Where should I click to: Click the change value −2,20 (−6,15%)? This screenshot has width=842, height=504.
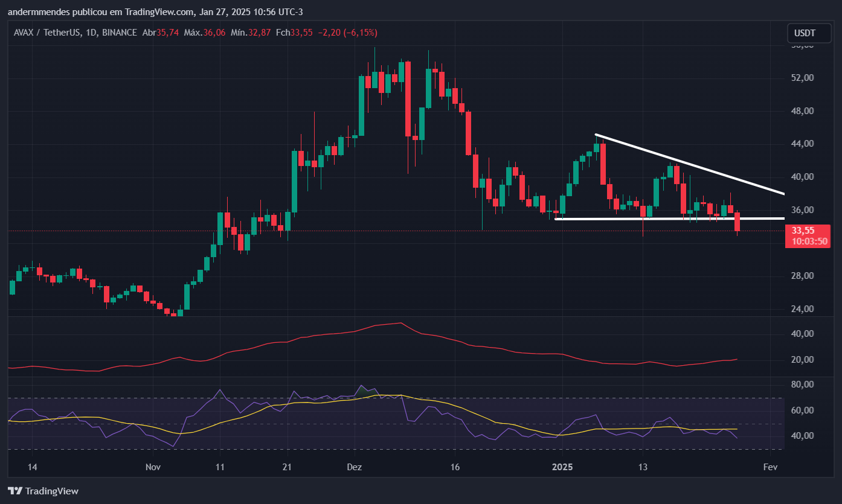[347, 33]
